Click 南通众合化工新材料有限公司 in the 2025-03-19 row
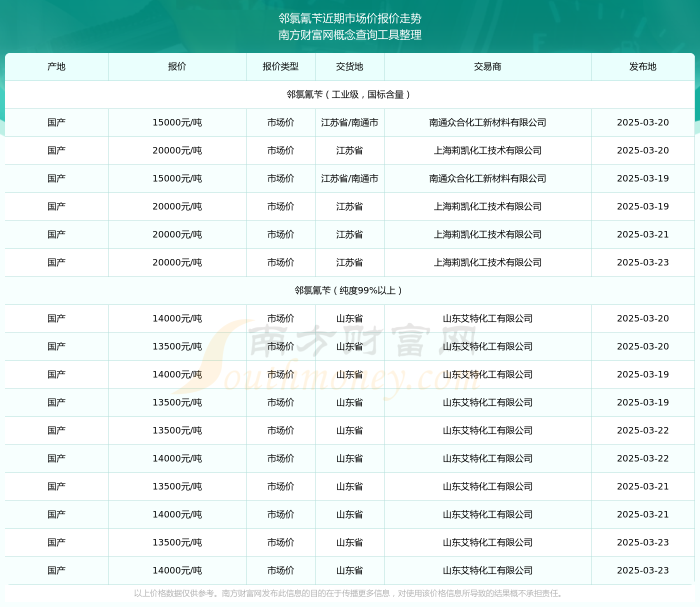The width and height of the screenshot is (700, 607). pos(487,178)
